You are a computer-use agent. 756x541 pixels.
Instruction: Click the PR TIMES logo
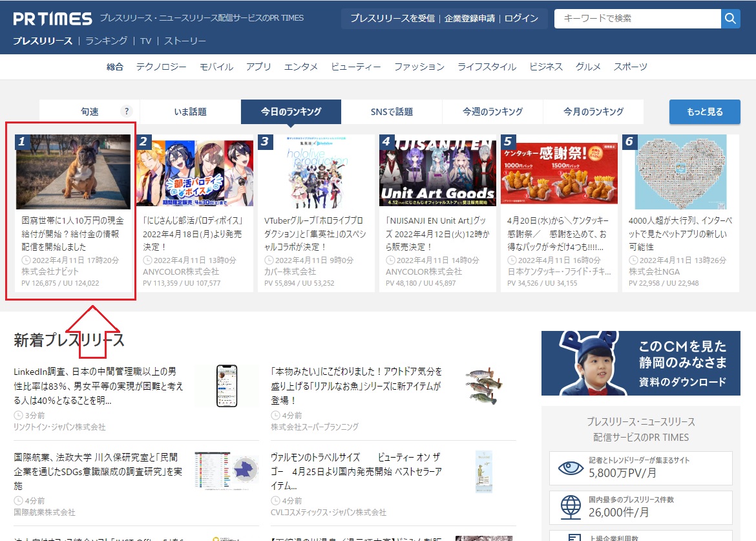[x=52, y=19]
